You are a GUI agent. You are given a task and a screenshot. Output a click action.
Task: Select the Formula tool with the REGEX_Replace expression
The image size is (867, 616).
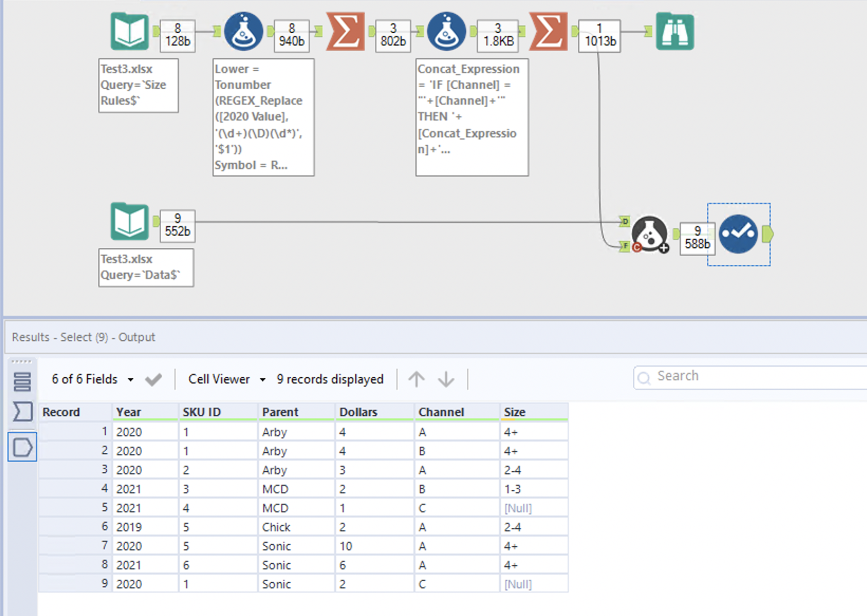coord(243,32)
